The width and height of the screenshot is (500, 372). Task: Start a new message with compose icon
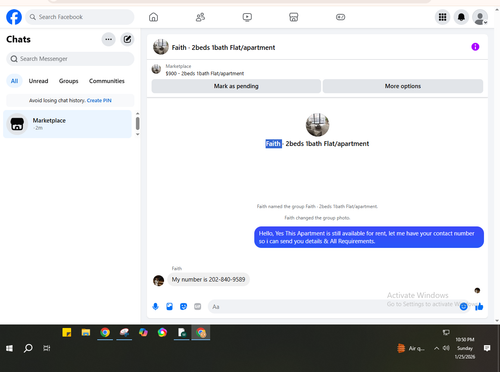point(127,39)
